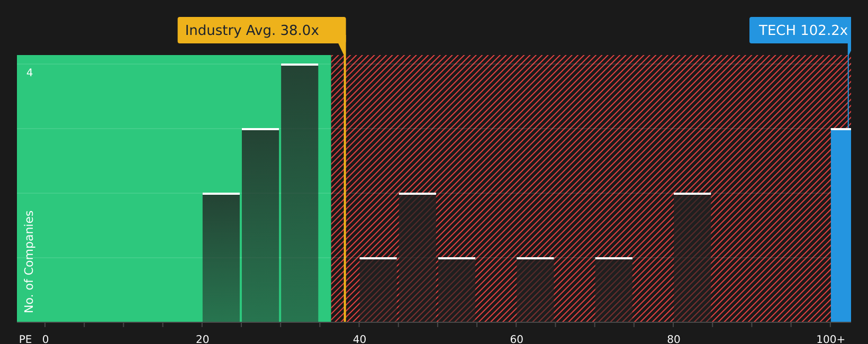Click the 'No. of Companies' axis label
This screenshot has width=868, height=344.
coord(29,261)
